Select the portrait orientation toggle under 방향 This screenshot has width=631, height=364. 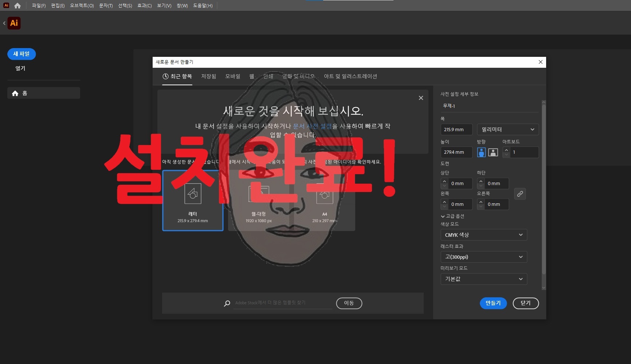coord(482,152)
